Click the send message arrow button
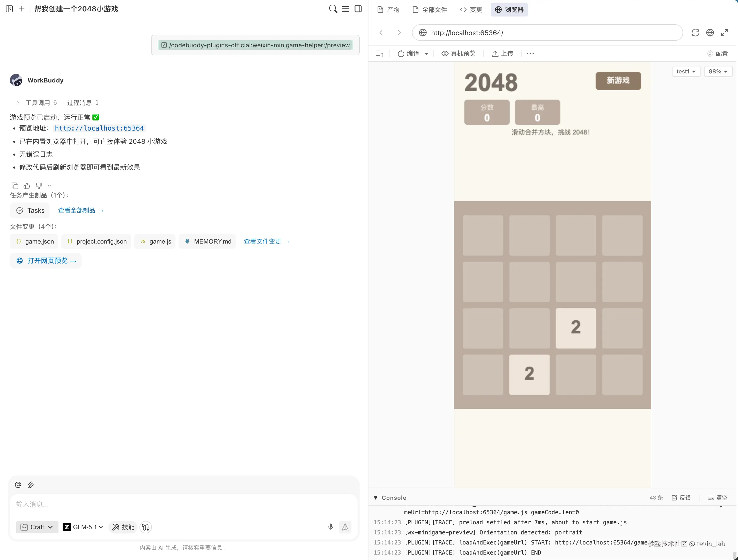The height and width of the screenshot is (560, 738). 345,527
